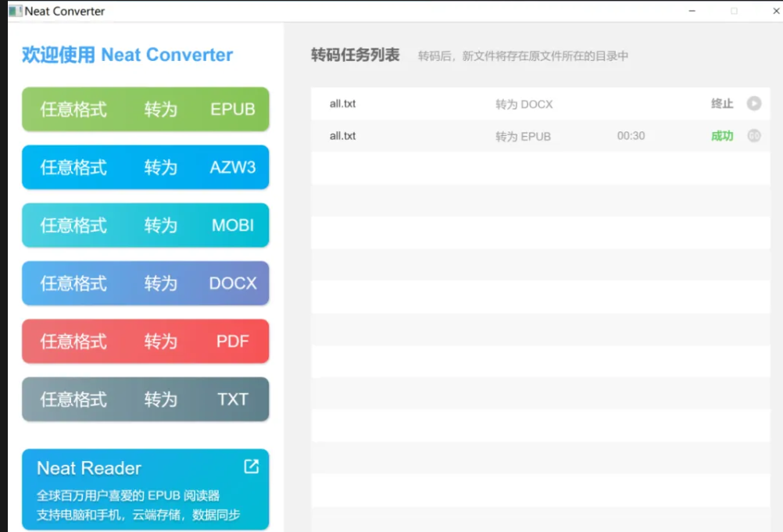Convert any format to EPUB
This screenshot has height=532, width=783.
pos(145,109)
